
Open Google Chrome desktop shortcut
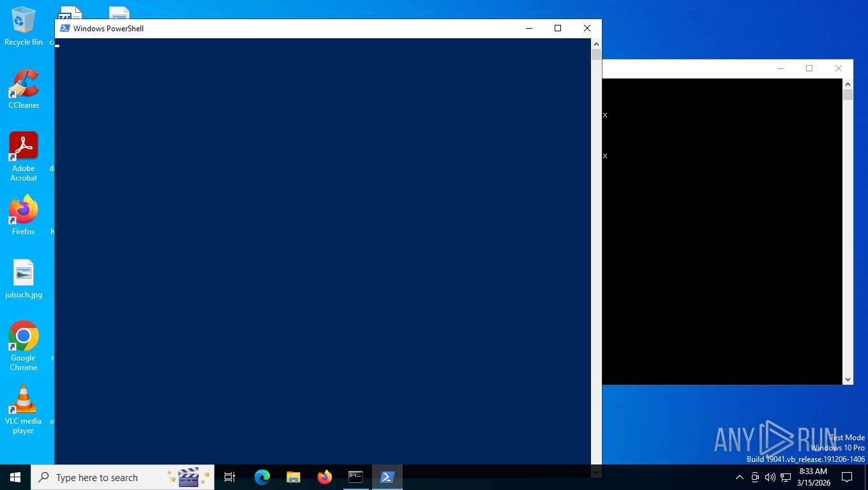[24, 346]
